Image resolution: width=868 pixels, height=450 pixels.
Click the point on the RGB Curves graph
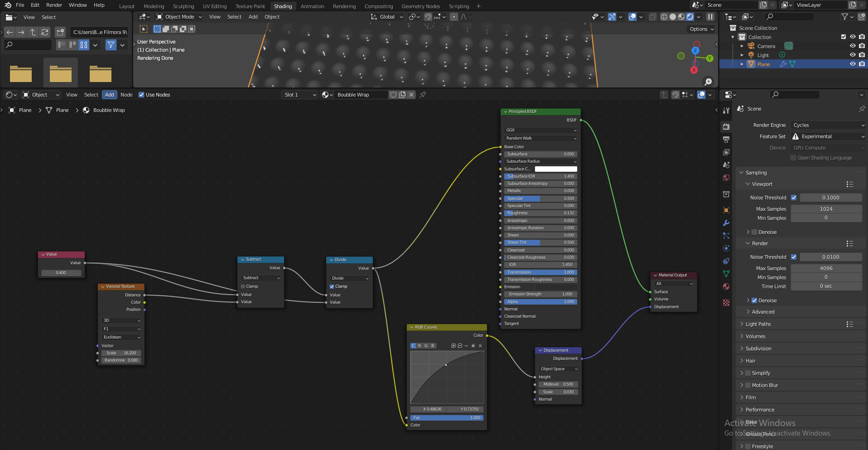(446, 365)
